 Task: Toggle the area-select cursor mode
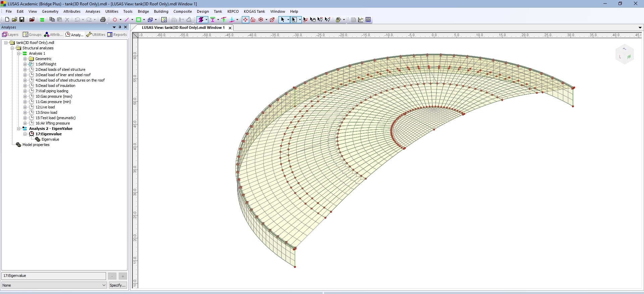294,20
